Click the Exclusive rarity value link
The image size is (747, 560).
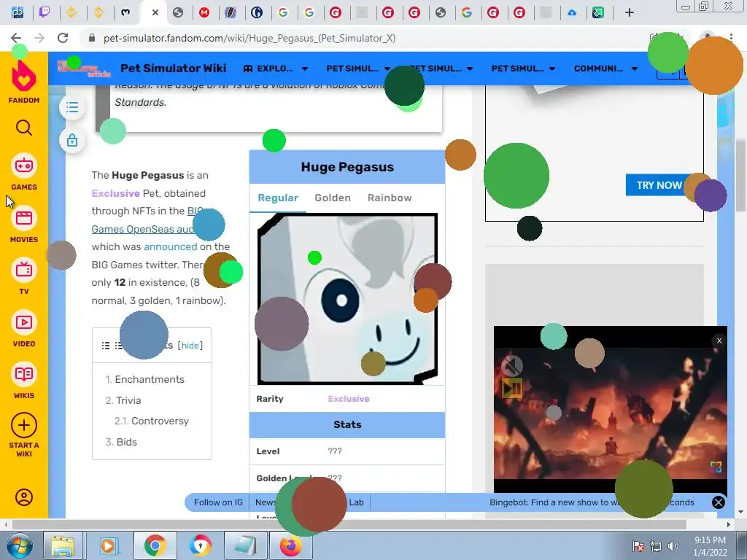(349, 399)
